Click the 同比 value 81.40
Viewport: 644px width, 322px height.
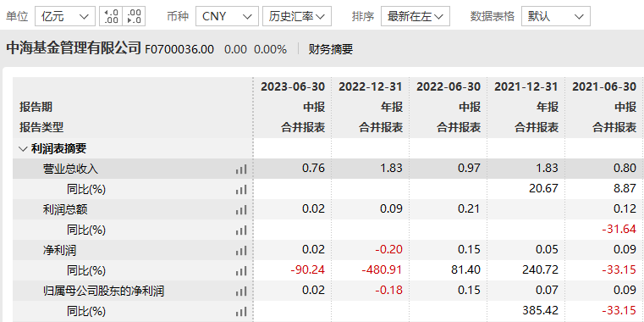(x=466, y=270)
